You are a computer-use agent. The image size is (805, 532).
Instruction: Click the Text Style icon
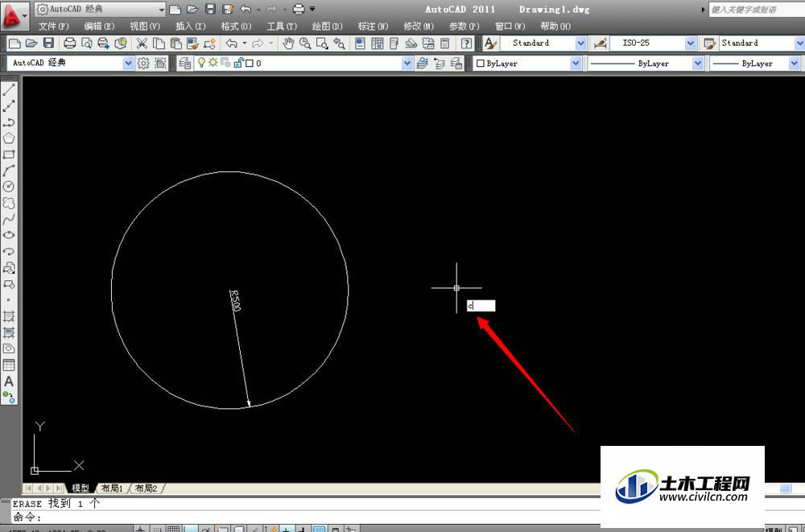click(x=491, y=43)
